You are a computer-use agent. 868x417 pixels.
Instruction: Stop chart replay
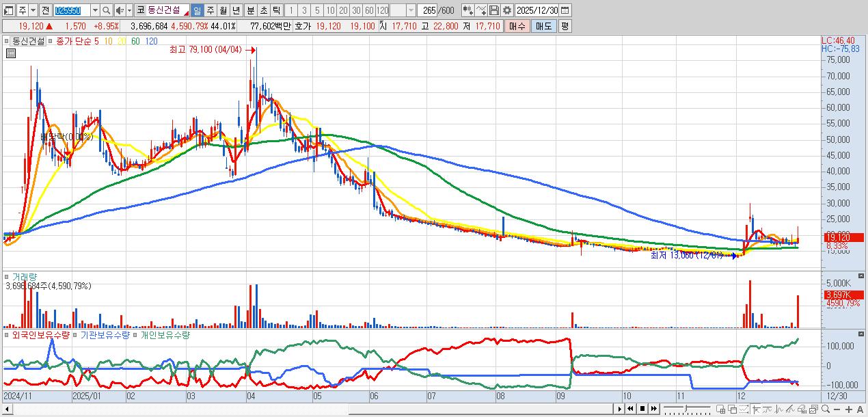click(642, 409)
